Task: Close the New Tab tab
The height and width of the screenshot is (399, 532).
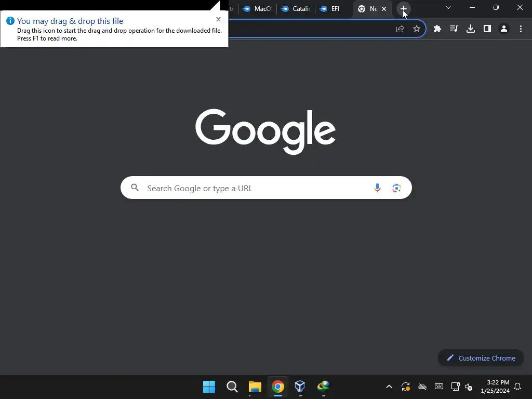Action: [x=384, y=9]
